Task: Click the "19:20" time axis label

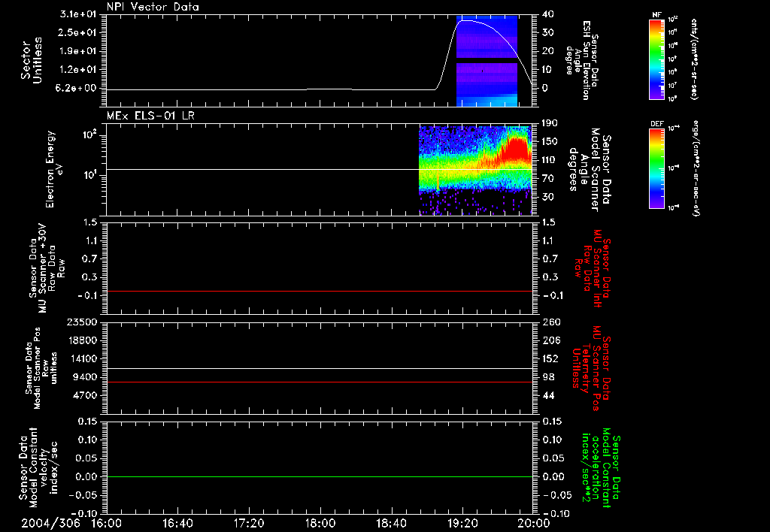Action: tap(462, 523)
